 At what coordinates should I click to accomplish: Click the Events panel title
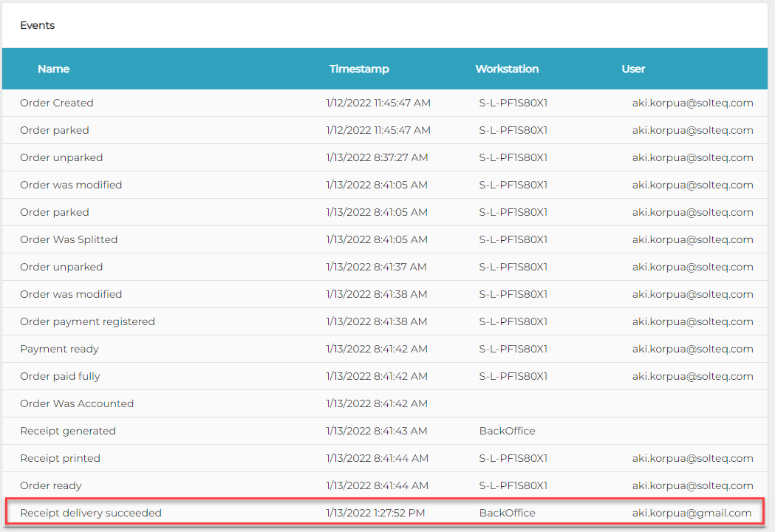38,25
